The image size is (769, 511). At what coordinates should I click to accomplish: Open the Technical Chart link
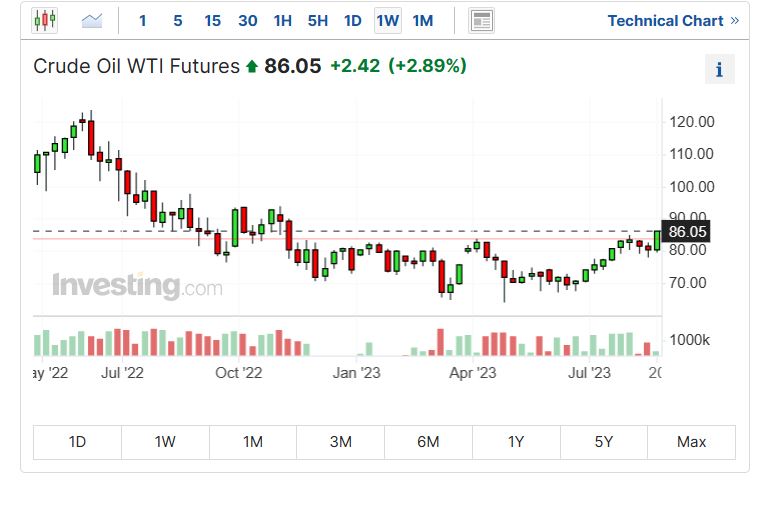point(673,21)
